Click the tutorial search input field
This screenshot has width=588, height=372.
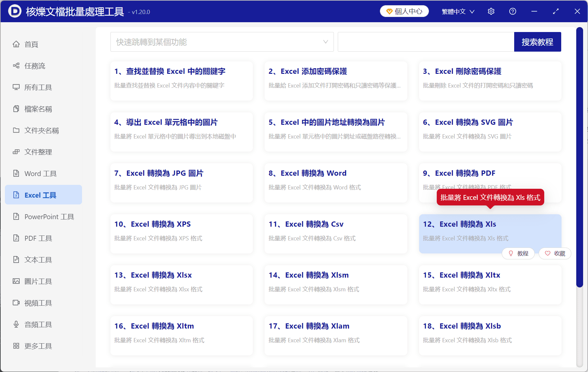[426, 42]
